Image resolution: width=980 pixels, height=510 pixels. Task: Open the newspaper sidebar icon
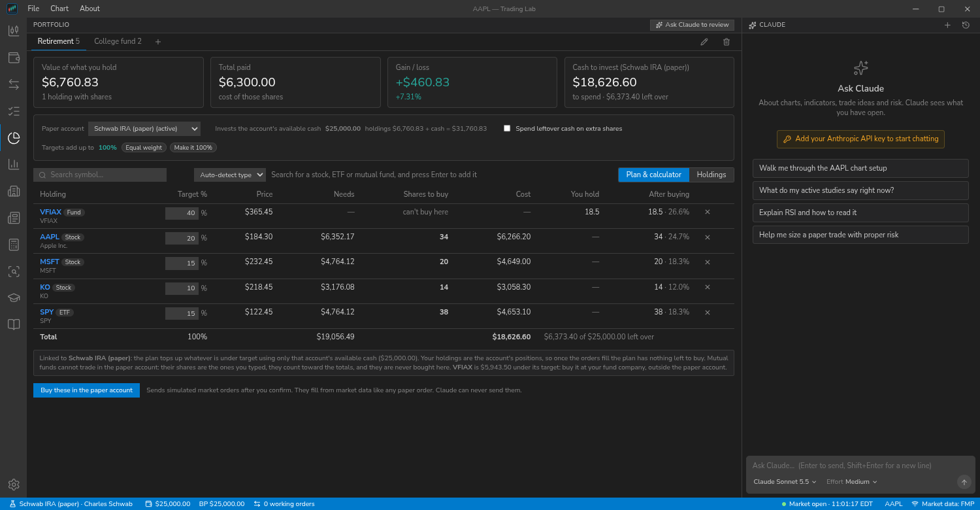tap(14, 218)
